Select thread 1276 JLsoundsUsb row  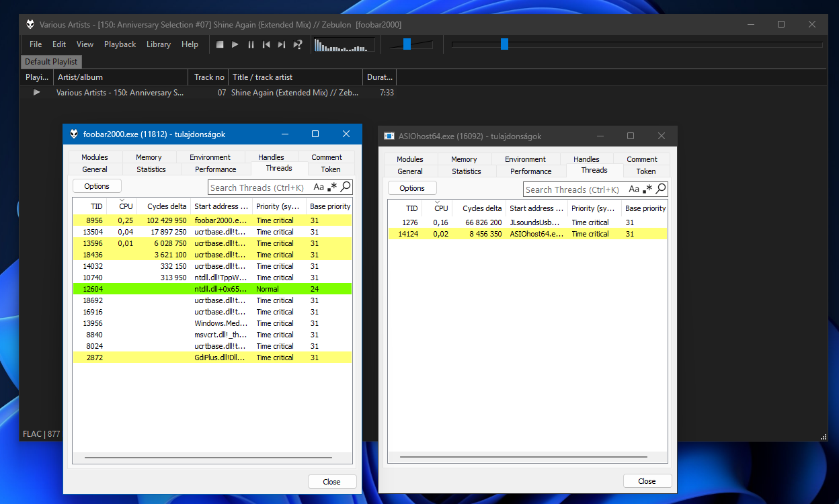(528, 222)
